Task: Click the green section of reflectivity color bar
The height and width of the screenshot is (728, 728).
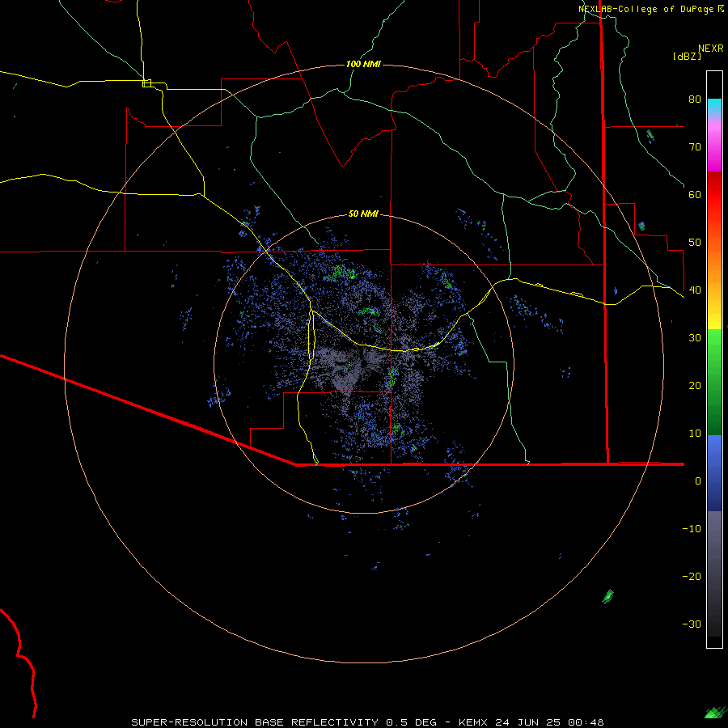Action: 714,382
